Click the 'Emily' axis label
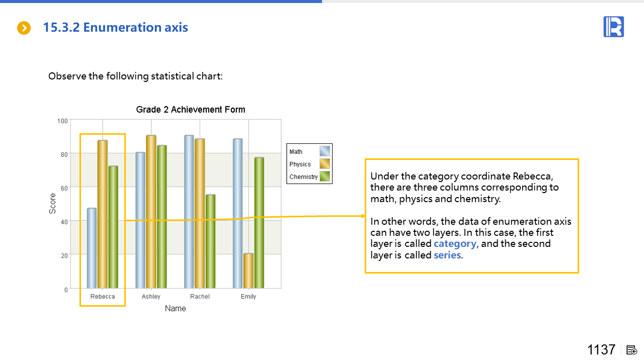Screen dimensions: 644x362 point(249,297)
